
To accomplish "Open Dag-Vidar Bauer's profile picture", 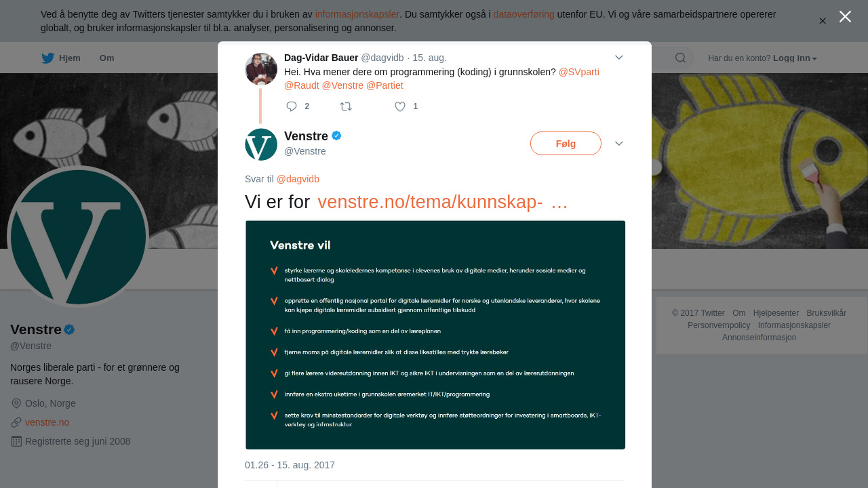I will (x=261, y=69).
